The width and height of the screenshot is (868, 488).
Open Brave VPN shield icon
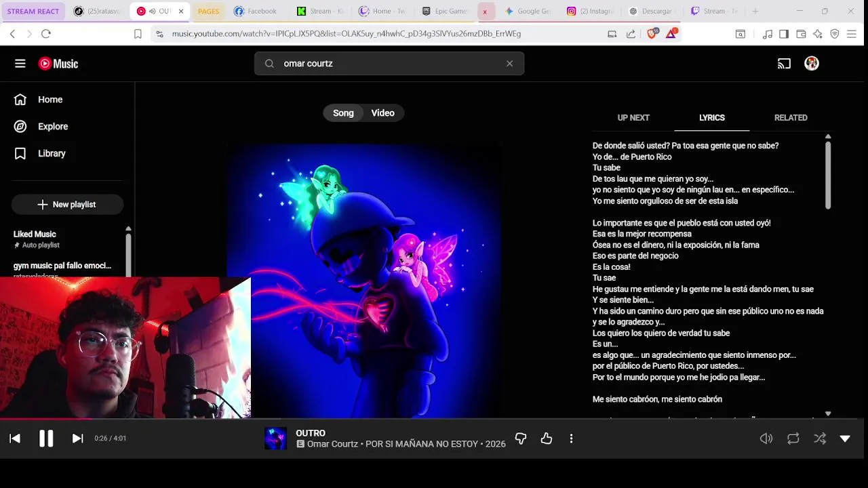(x=835, y=34)
